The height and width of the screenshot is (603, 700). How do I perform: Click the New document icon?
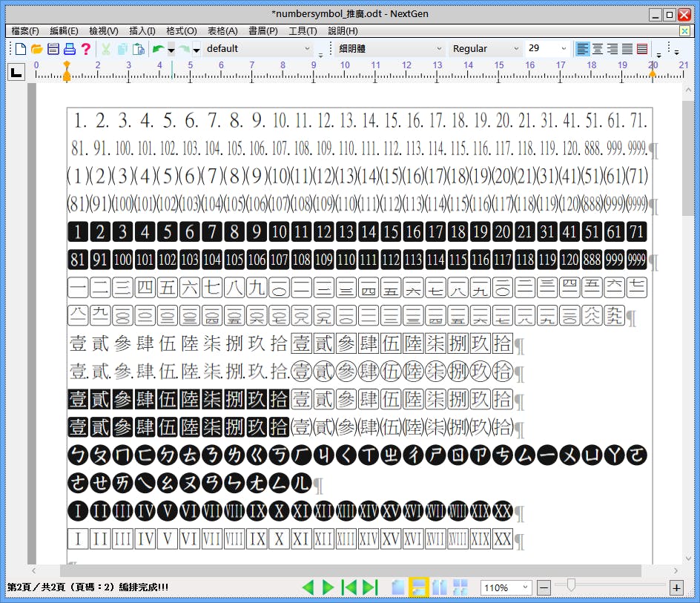pos(21,50)
